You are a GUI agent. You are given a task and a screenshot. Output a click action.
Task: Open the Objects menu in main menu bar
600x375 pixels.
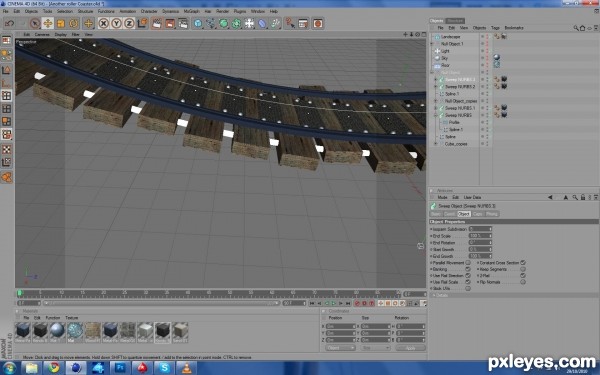coord(31,11)
